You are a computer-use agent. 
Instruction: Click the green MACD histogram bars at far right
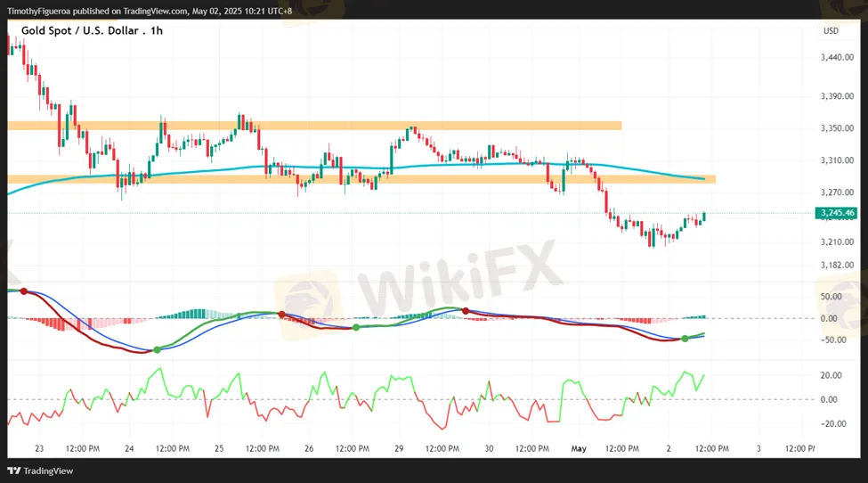[x=696, y=316]
